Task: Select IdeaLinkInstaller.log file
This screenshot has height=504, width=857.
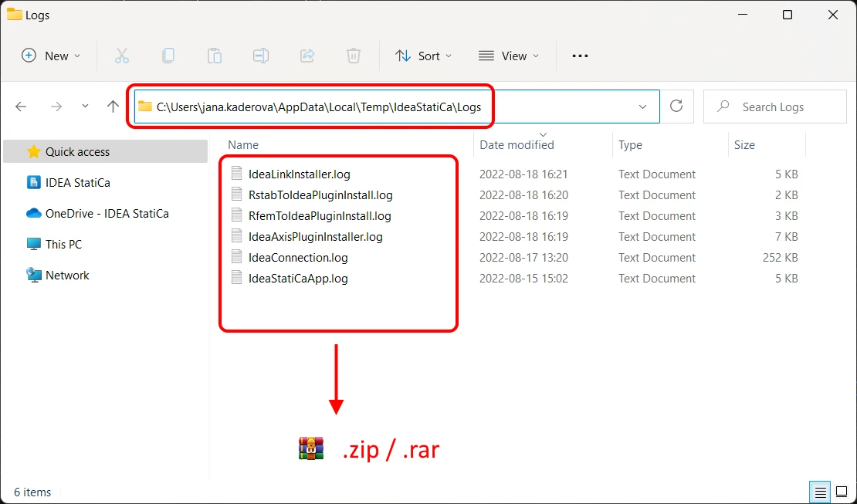Action: point(299,174)
